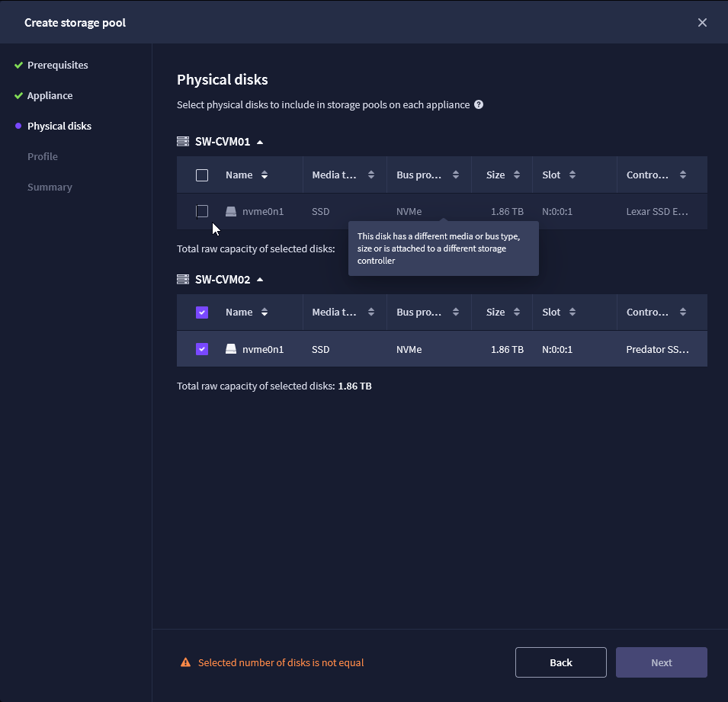Open the Summary step
The width and height of the screenshot is (728, 702).
click(x=50, y=187)
